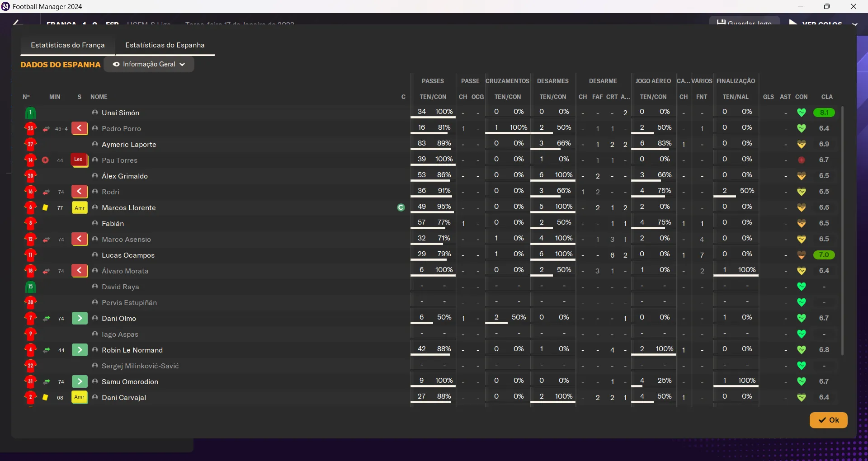Click Dani Olmo's green substitution-on icon
868x461 pixels.
pos(80,318)
